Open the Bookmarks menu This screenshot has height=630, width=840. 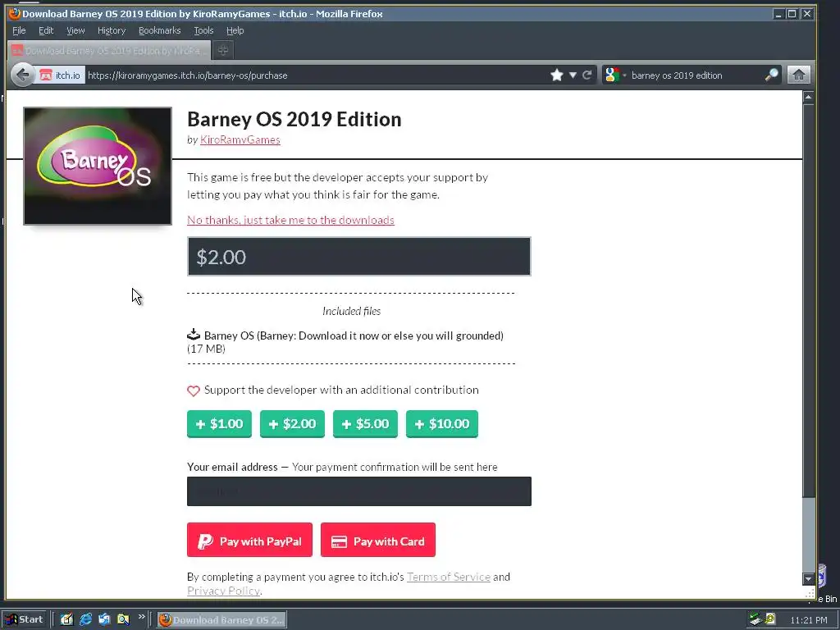click(x=160, y=30)
